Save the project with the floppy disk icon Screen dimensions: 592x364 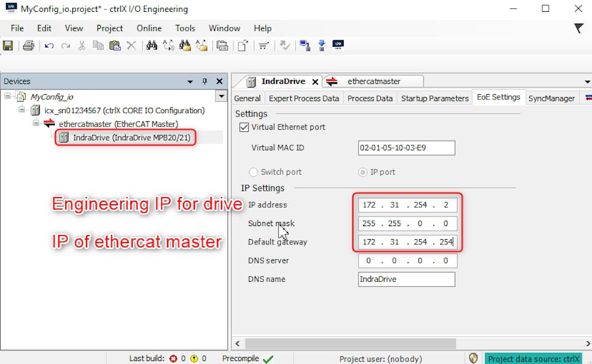click(x=8, y=46)
